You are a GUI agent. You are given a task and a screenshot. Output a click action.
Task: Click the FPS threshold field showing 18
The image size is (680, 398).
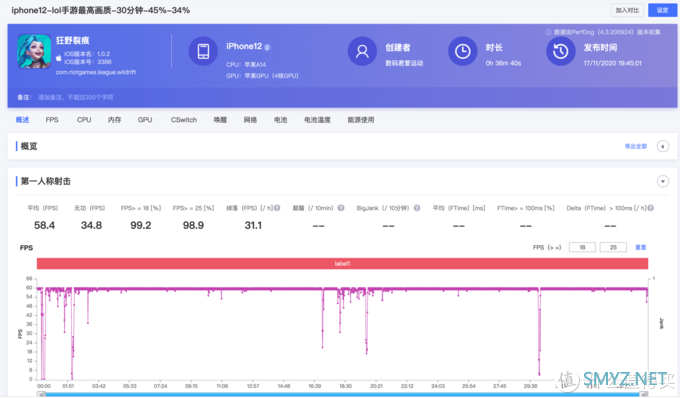pos(582,247)
